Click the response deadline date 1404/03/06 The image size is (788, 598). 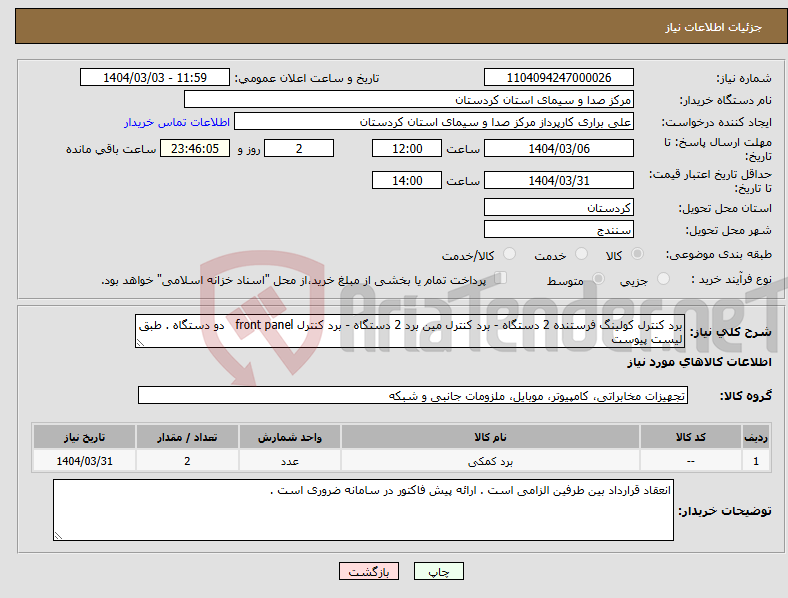point(558,148)
